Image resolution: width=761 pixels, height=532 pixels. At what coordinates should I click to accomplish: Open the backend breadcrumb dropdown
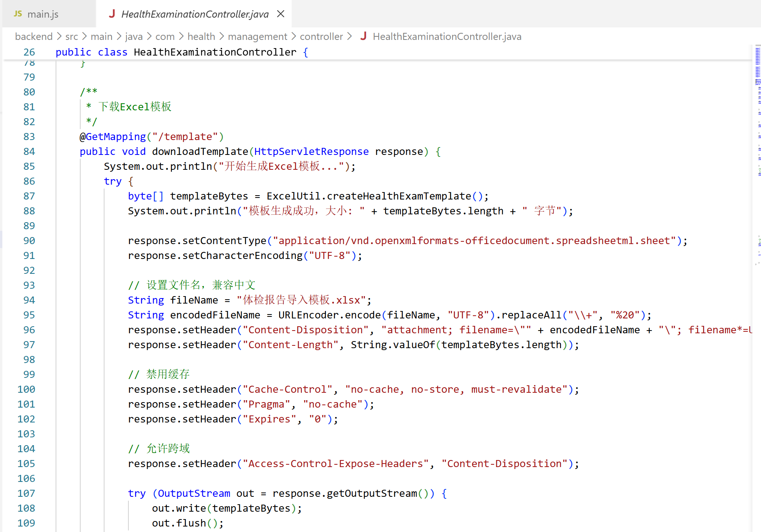(x=34, y=37)
